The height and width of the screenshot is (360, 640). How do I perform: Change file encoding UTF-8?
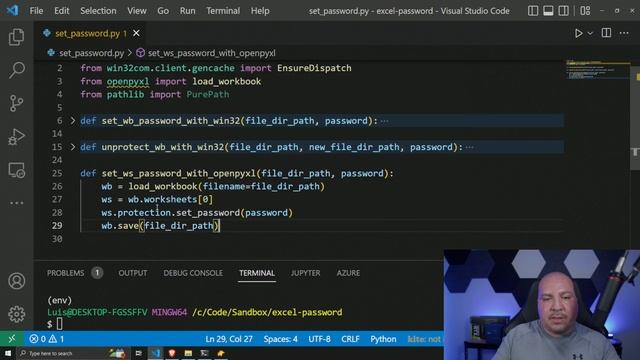click(319, 339)
